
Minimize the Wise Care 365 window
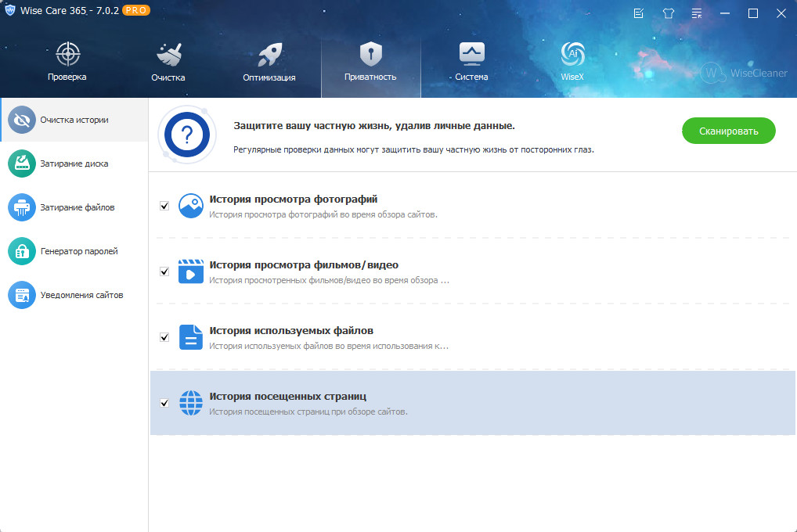coord(725,13)
